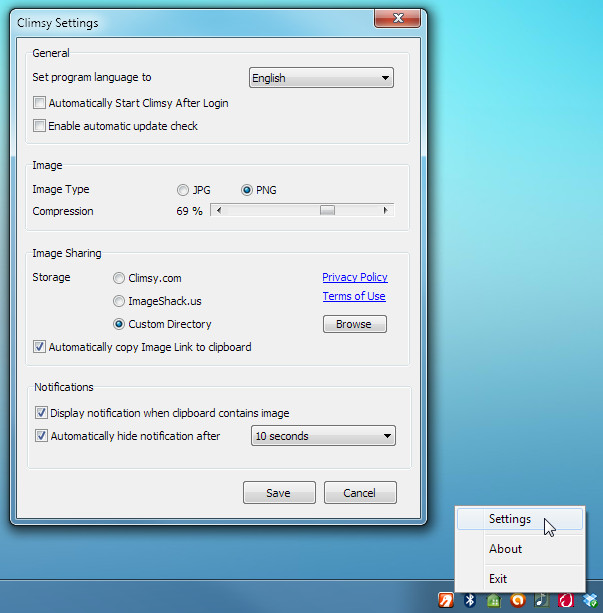The width and height of the screenshot is (603, 613).
Task: Choose Settings in the tray context menu
Action: [x=520, y=519]
